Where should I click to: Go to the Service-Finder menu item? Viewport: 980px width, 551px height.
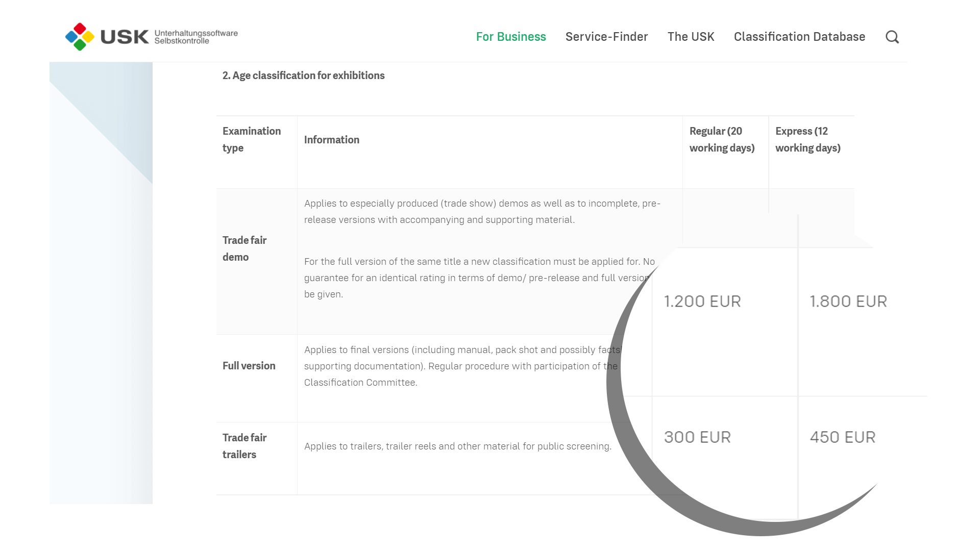pyautogui.click(x=606, y=37)
